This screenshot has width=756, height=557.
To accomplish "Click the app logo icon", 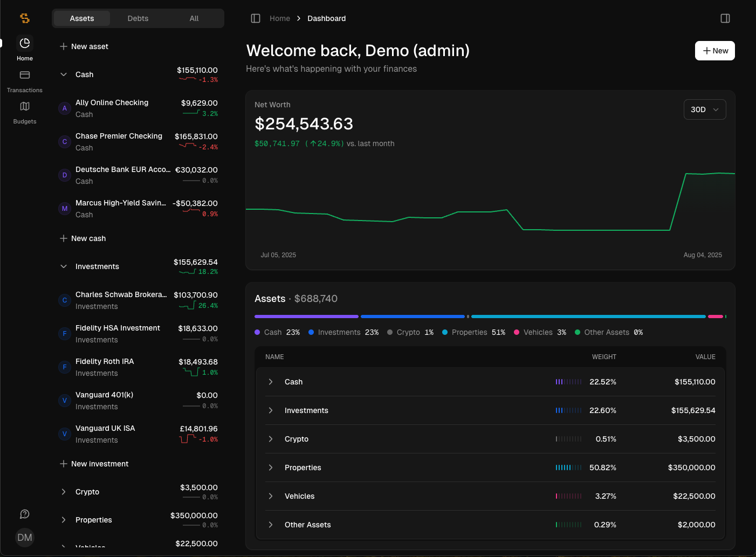I will point(25,18).
